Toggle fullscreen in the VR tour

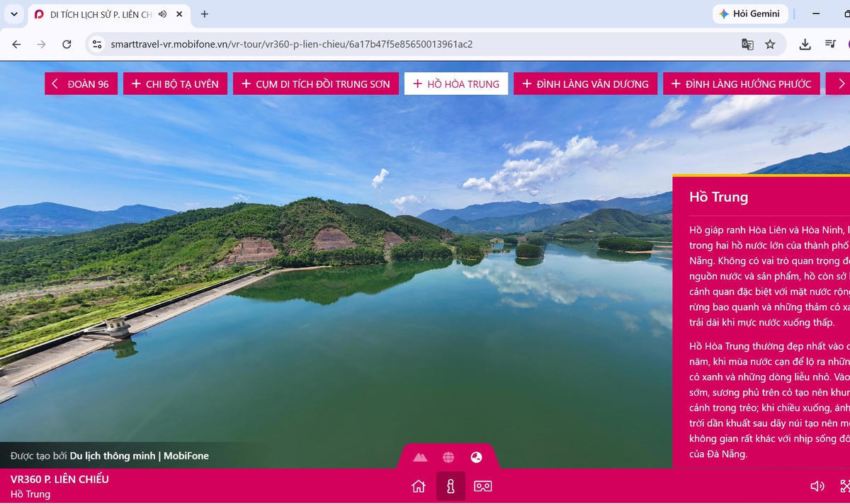pyautogui.click(x=844, y=486)
